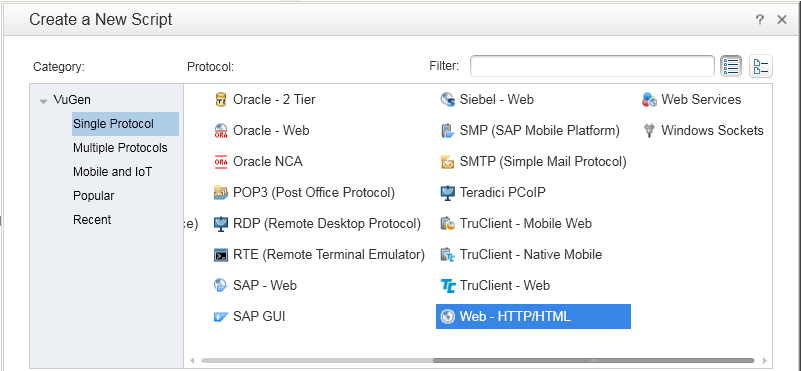This screenshot has height=371, width=801.
Task: Select 'SMTP (Simple Mail Protocol)' label
Action: tap(543, 161)
